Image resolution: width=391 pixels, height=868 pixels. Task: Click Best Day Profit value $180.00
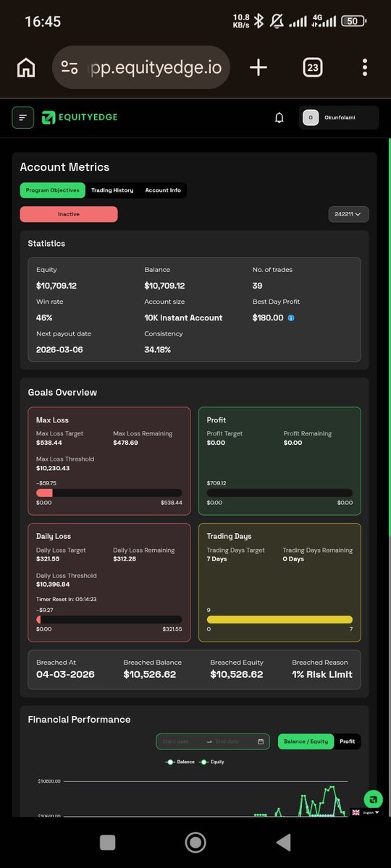[x=268, y=318]
